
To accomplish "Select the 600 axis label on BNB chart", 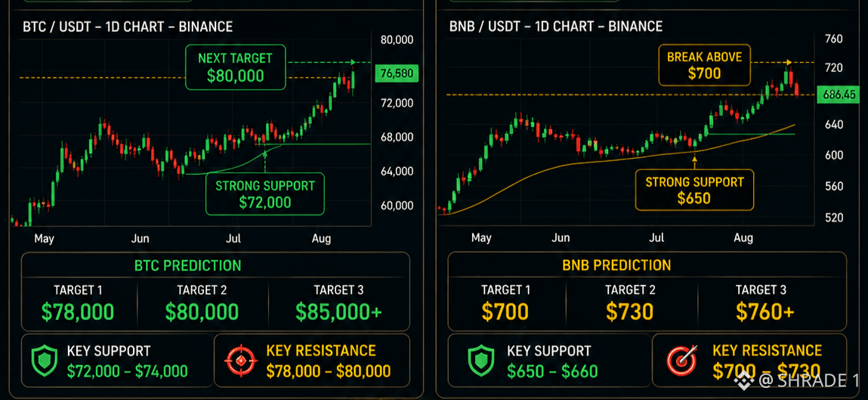I will (x=834, y=156).
